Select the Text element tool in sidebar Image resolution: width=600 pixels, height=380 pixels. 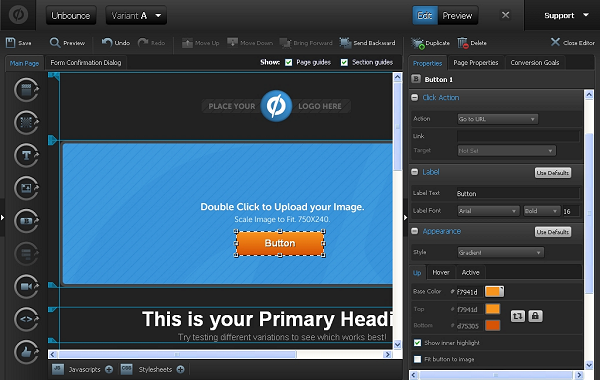[x=26, y=155]
